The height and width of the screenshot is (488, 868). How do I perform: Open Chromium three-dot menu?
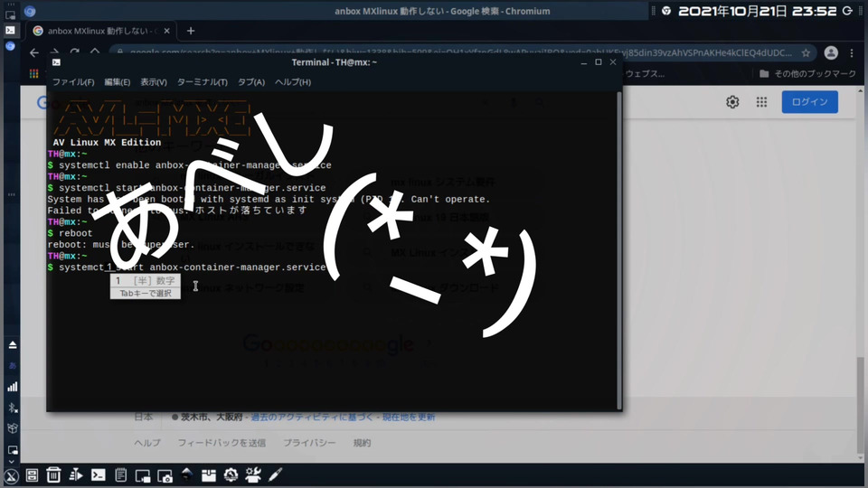point(852,53)
